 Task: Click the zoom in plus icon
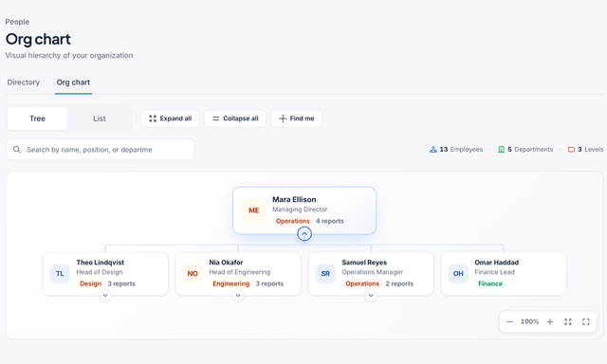click(550, 322)
